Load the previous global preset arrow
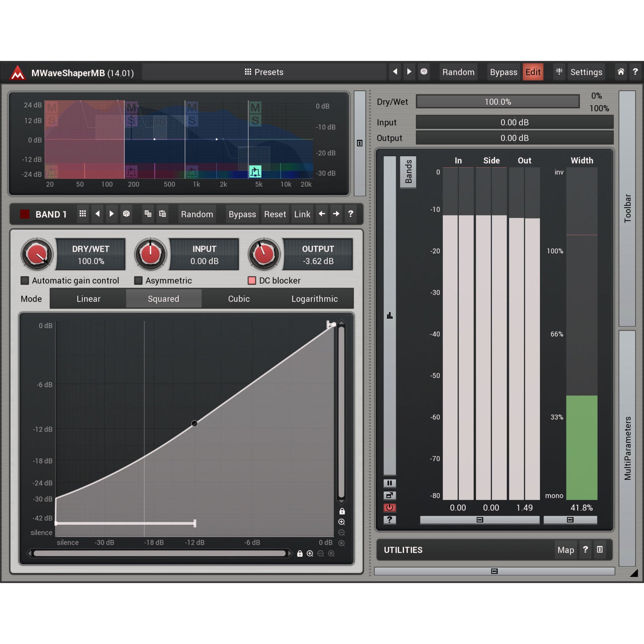This screenshot has width=644, height=644. click(x=395, y=72)
